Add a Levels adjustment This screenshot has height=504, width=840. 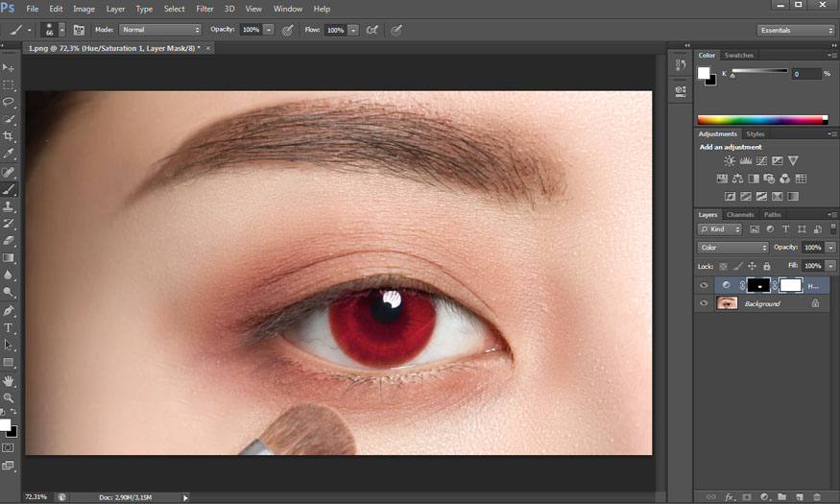(745, 160)
